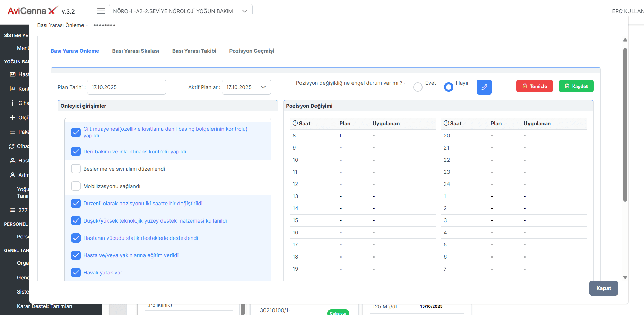Switch to Pozisyon Geçmişi tab
The height and width of the screenshot is (315, 644).
click(252, 51)
